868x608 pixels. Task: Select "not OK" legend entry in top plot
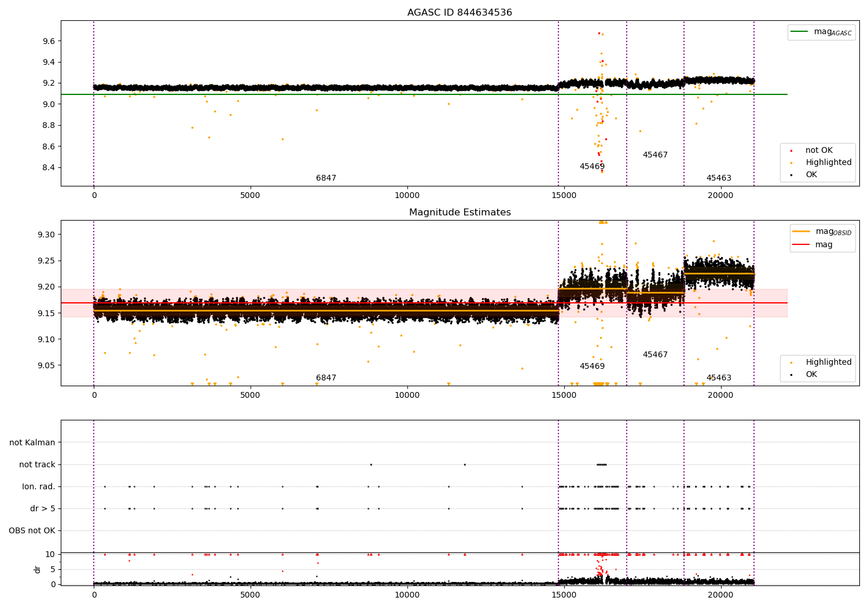819,151
